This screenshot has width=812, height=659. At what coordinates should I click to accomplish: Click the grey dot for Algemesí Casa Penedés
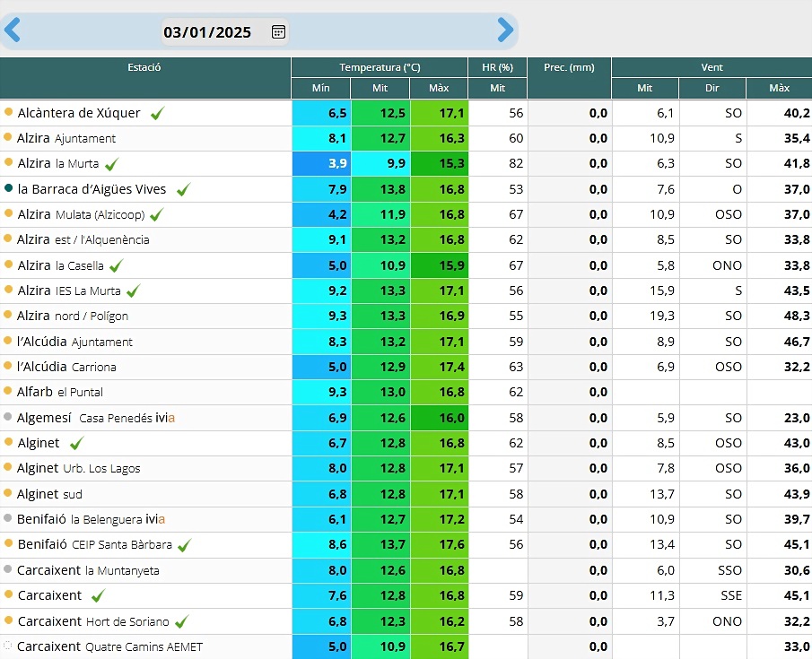tap(7, 416)
